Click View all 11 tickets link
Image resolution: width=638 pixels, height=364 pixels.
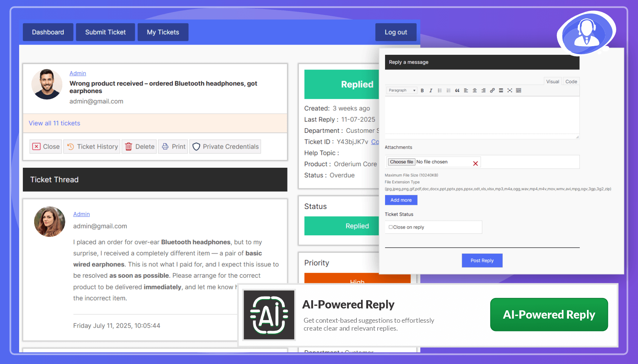tap(54, 123)
